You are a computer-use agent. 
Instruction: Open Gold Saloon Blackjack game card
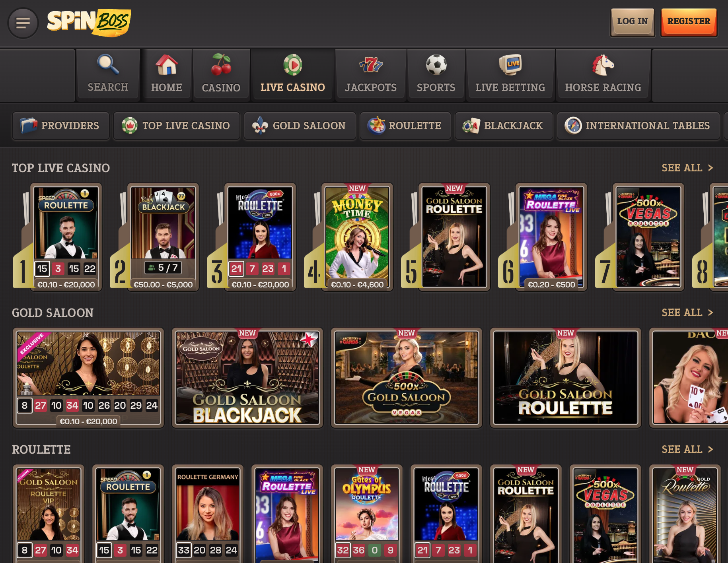click(247, 378)
